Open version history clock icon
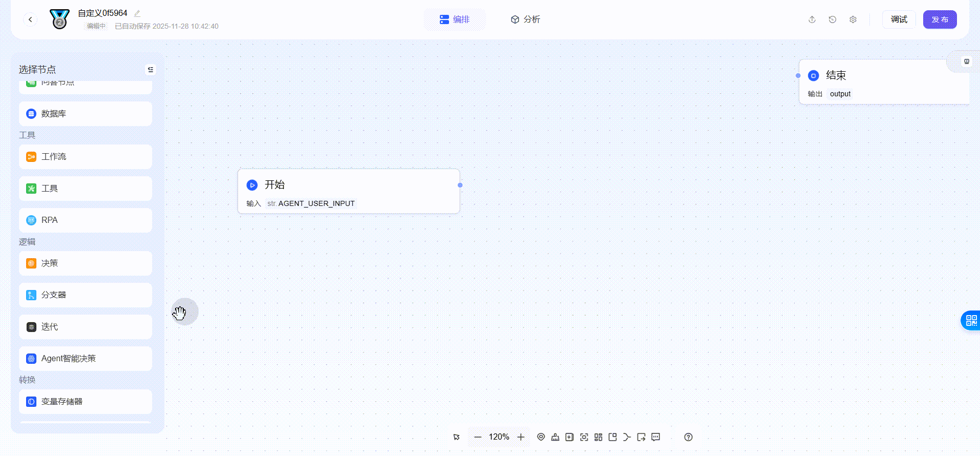This screenshot has height=456, width=980. click(833, 19)
